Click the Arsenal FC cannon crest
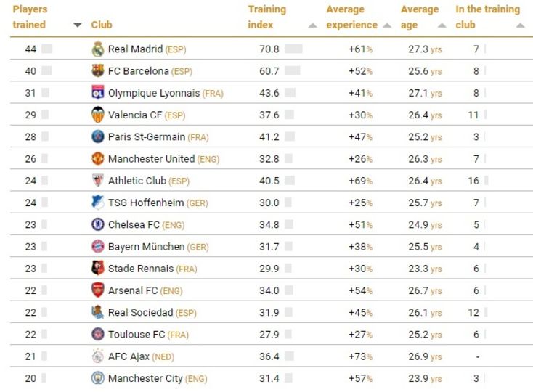Screen dimensions: 533x392 tap(98, 290)
